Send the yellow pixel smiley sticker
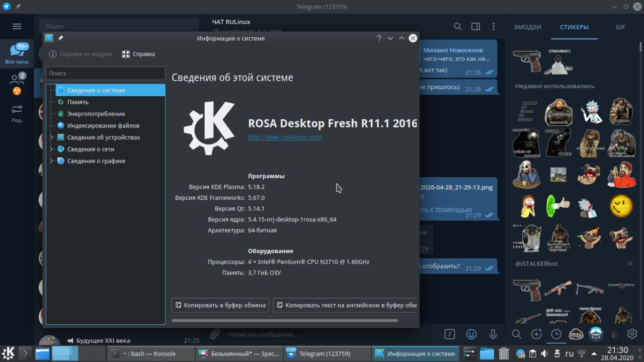 click(621, 205)
